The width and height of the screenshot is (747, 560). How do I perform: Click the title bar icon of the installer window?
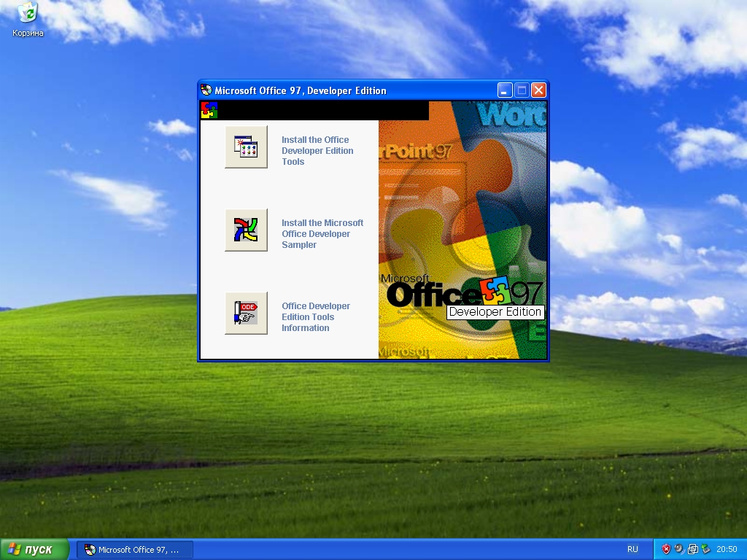[x=205, y=90]
